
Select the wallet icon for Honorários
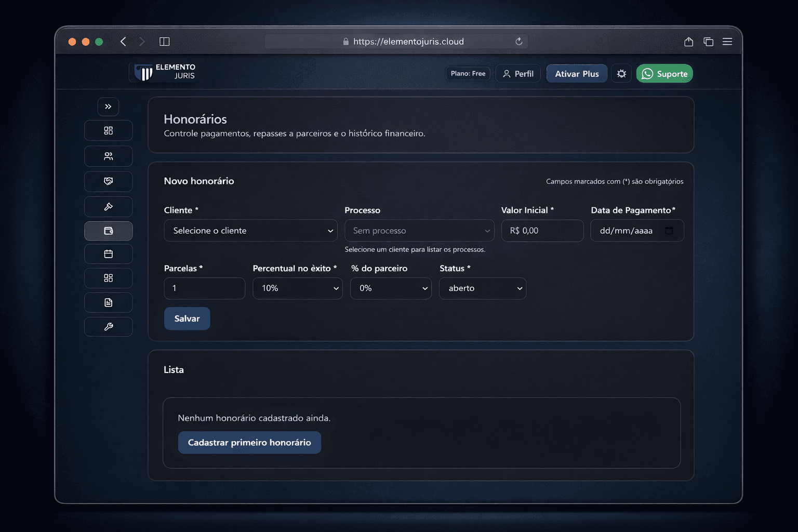(x=108, y=231)
